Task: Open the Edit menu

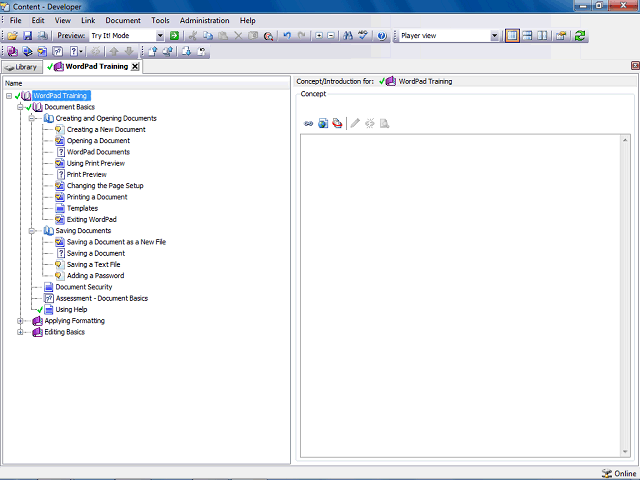Action: (x=38, y=20)
